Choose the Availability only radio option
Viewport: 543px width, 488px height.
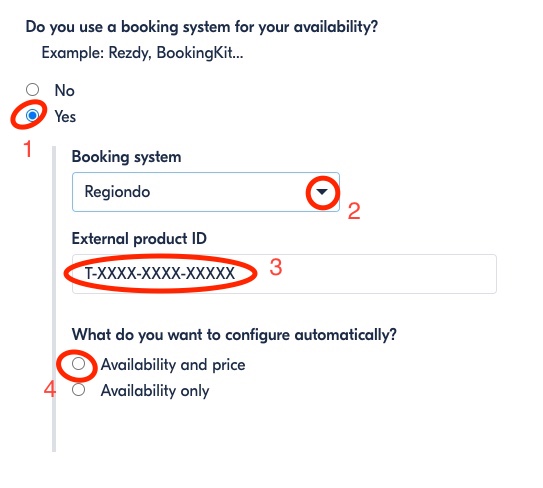[79, 390]
